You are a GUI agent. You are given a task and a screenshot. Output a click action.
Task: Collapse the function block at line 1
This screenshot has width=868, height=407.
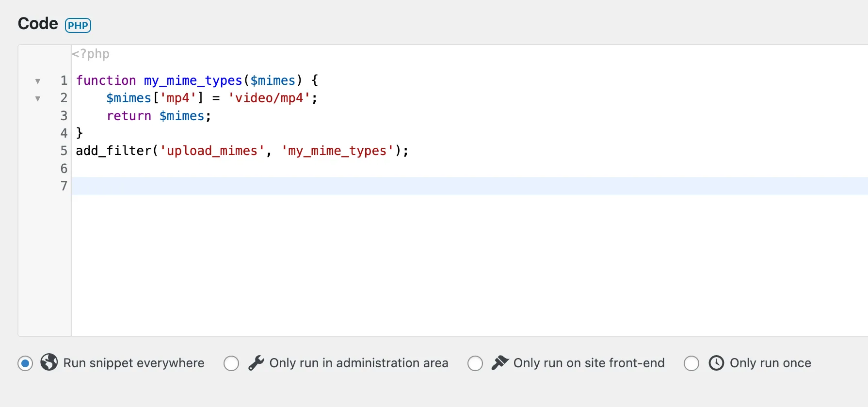click(x=38, y=81)
